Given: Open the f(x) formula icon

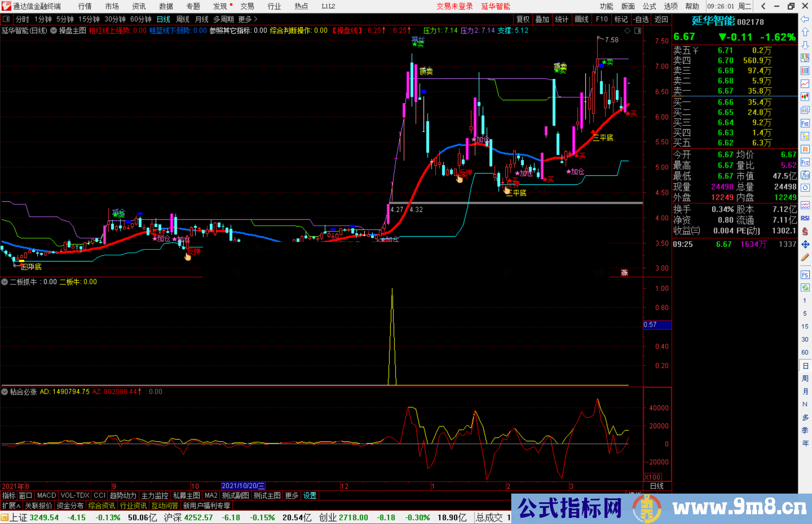Looking at the screenshot, I should point(805,175).
